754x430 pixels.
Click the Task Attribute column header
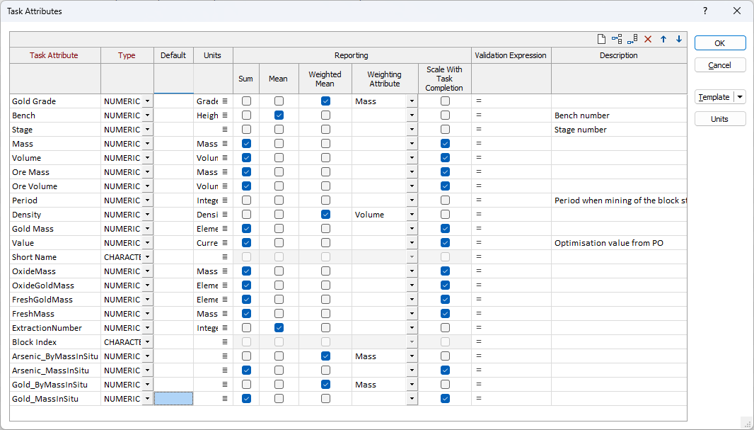[x=54, y=55]
